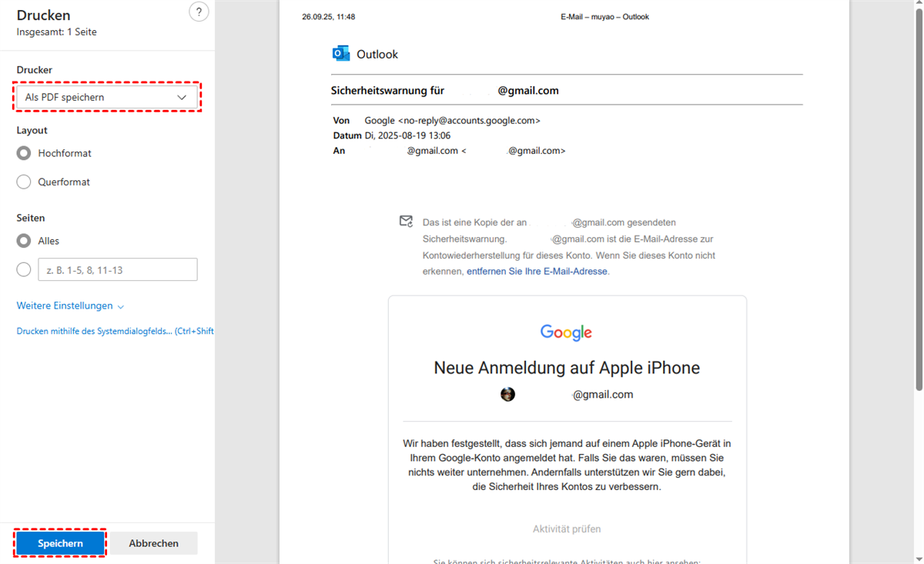This screenshot has height=564, width=924.
Task: Click the Google logo in email
Action: click(x=566, y=332)
